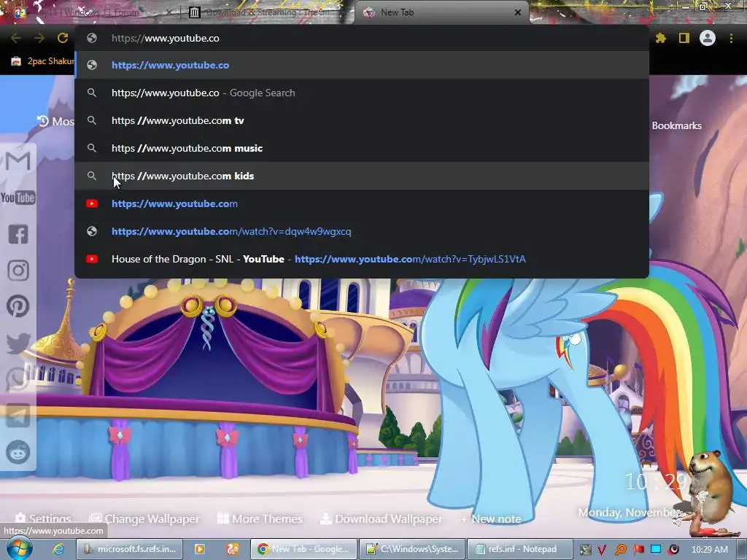Click the orange magnifier tray icon
This screenshot has height=560, width=747.
pyautogui.click(x=620, y=550)
